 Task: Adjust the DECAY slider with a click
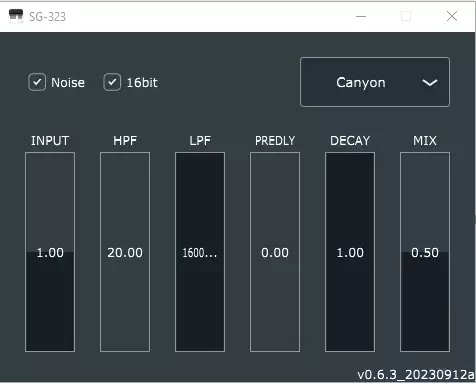click(350, 252)
